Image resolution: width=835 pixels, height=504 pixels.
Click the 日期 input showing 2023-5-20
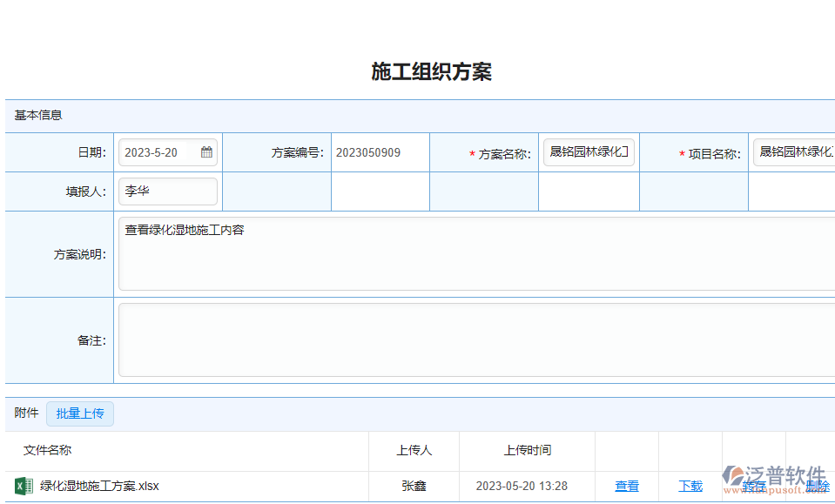tap(161, 152)
